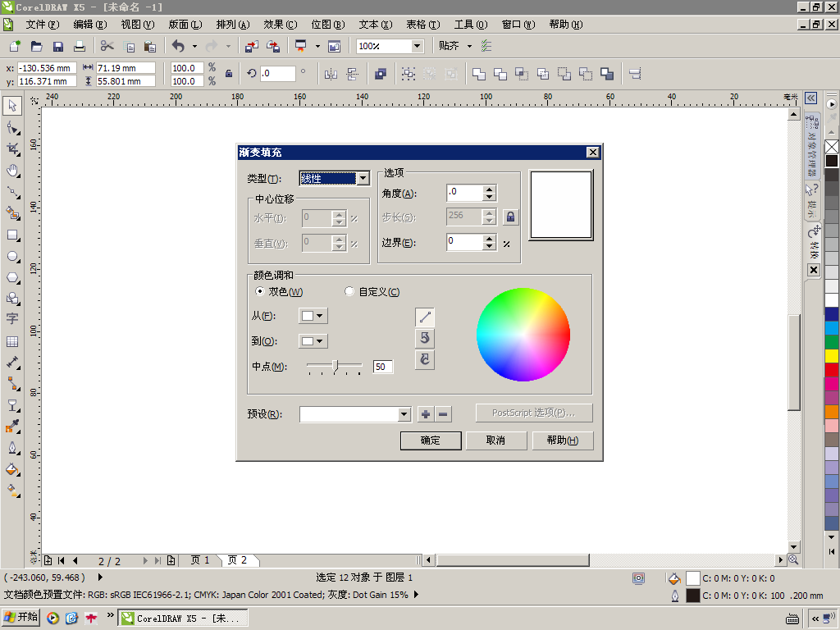Open the 效果 Effects menu
The image size is (840, 630).
click(x=281, y=25)
